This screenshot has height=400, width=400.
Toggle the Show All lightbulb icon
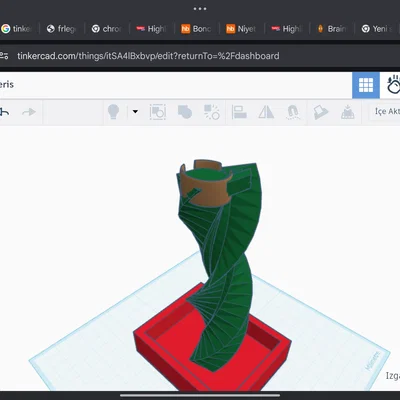(113, 112)
